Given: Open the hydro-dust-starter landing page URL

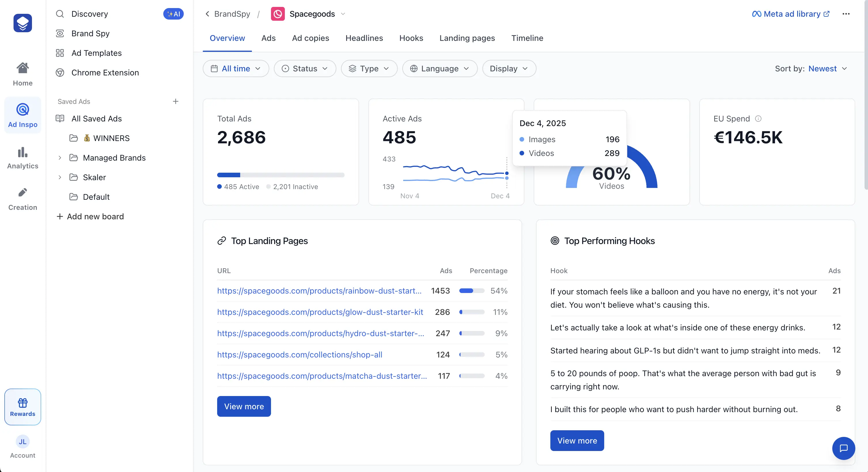Looking at the screenshot, I should 321,333.
